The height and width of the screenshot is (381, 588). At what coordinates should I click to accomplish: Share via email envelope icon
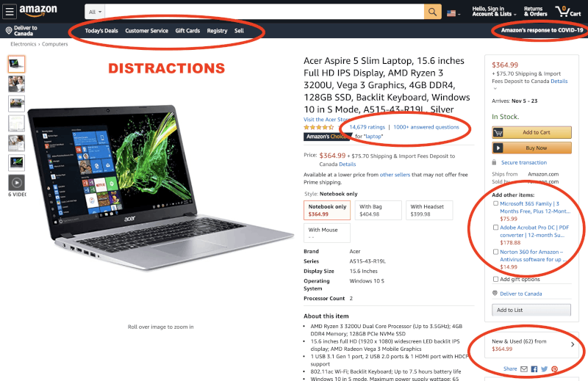pyautogui.click(x=524, y=369)
